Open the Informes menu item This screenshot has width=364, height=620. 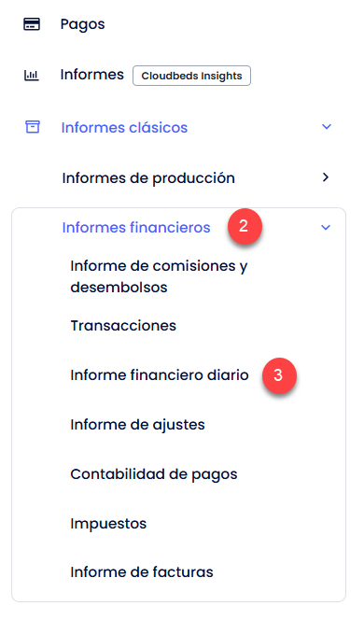[x=92, y=75]
